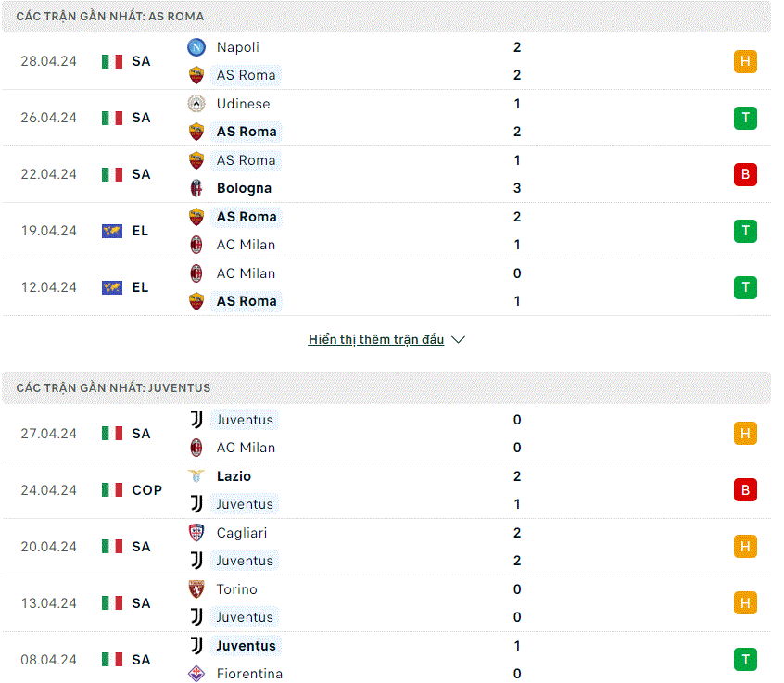Click the Lazio eagle crest icon
This screenshot has height=683, width=784.
pos(196,476)
